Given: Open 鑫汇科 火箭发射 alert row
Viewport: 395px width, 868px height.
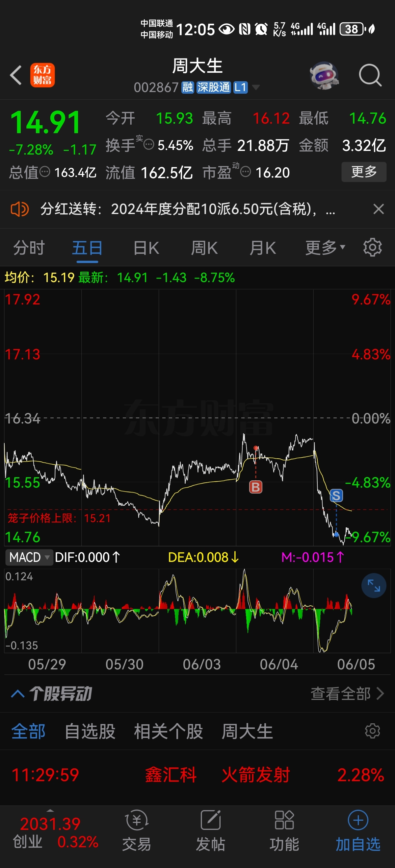Looking at the screenshot, I should coord(197,775).
